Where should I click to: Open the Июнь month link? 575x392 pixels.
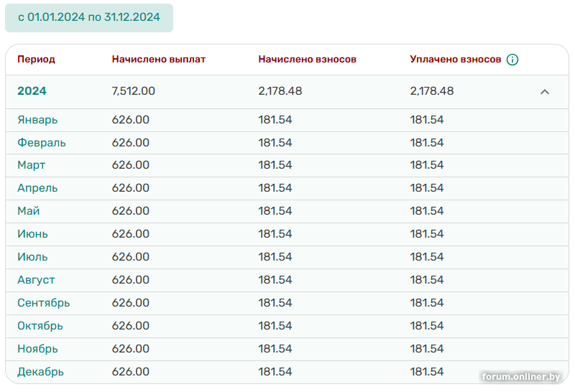coord(33,234)
